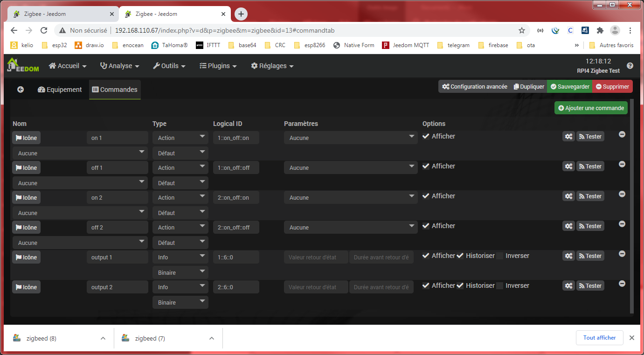
Task: Click the Logical ID field 1::on_off::on
Action: click(236, 138)
